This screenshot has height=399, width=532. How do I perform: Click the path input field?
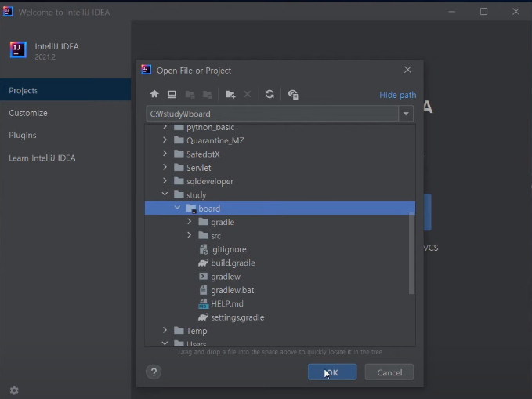[273, 114]
